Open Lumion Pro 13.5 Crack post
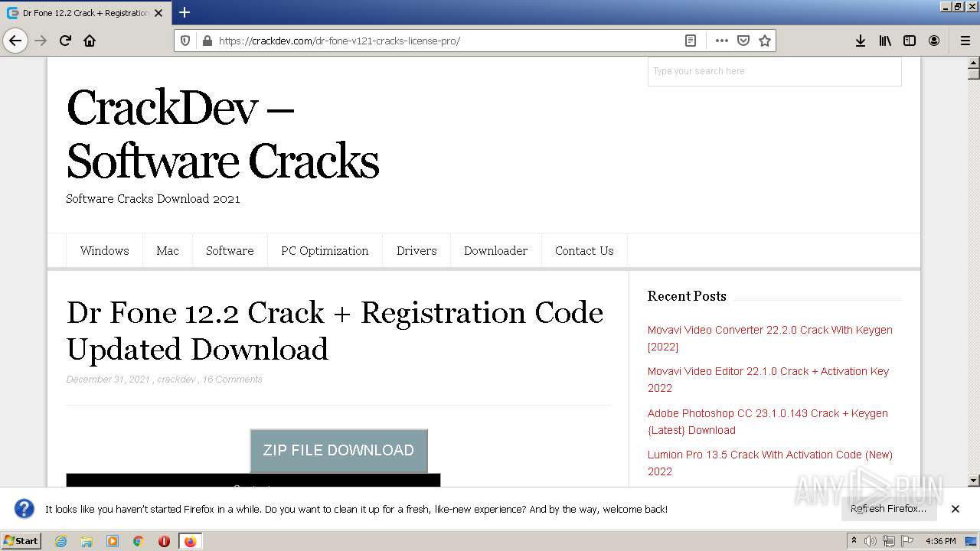 [x=769, y=463]
